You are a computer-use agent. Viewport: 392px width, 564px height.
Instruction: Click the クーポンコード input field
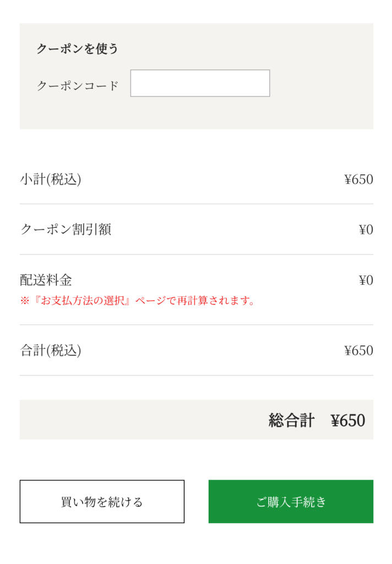(x=200, y=83)
